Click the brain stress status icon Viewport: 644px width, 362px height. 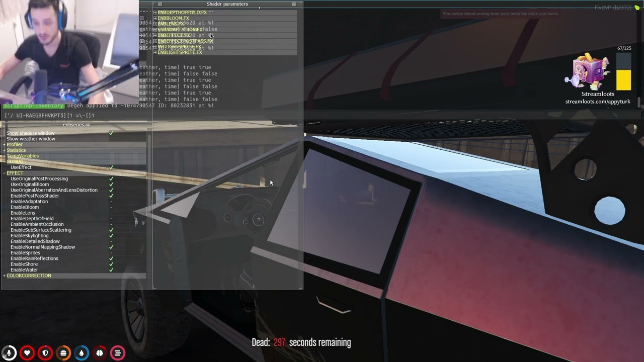(100, 353)
